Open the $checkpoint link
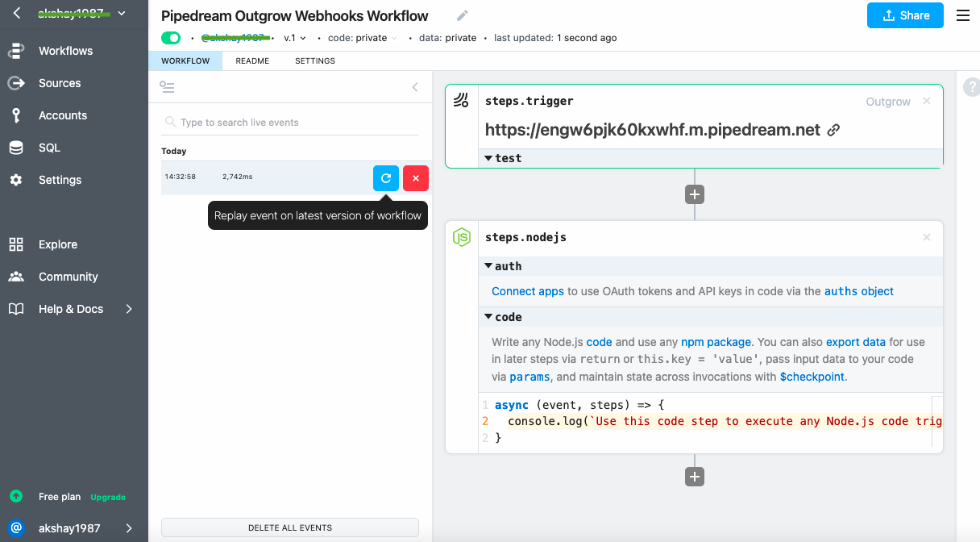The height and width of the screenshot is (542, 980). click(812, 377)
